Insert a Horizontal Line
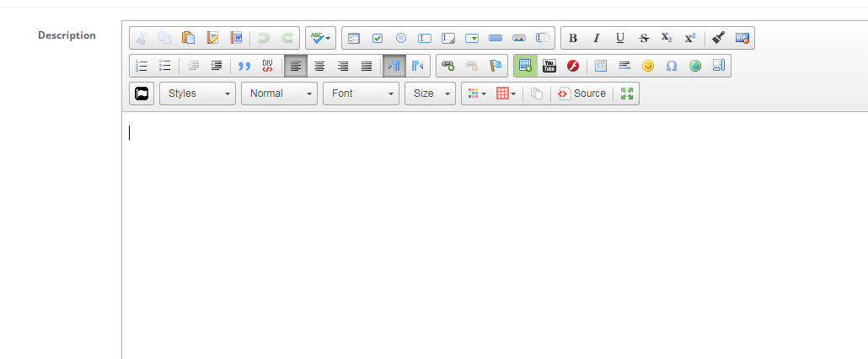Screen dimensions: 868x359 tap(624, 66)
